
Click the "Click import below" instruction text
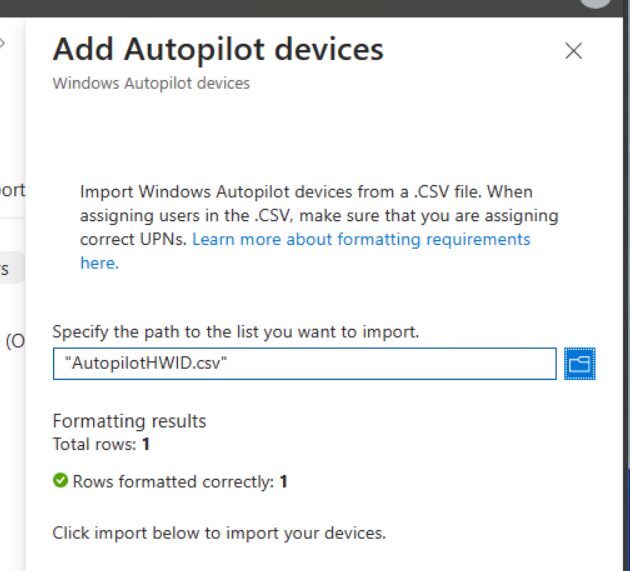point(219,533)
